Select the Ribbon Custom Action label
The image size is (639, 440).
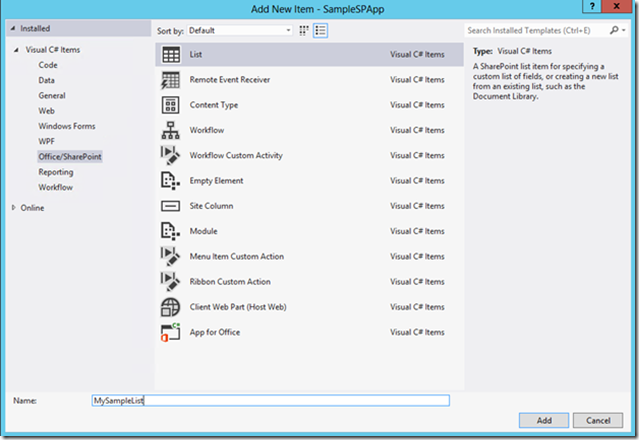[230, 282]
